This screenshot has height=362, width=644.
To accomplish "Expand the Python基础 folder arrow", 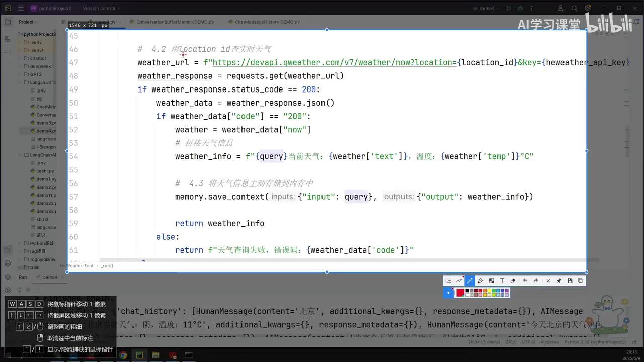I will click(x=20, y=243).
